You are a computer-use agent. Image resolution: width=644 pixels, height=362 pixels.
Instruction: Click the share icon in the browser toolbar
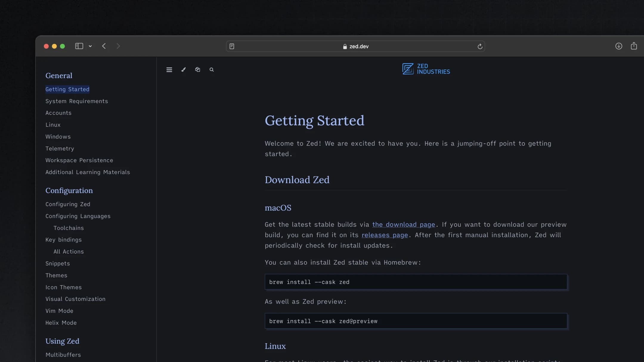[x=634, y=46]
